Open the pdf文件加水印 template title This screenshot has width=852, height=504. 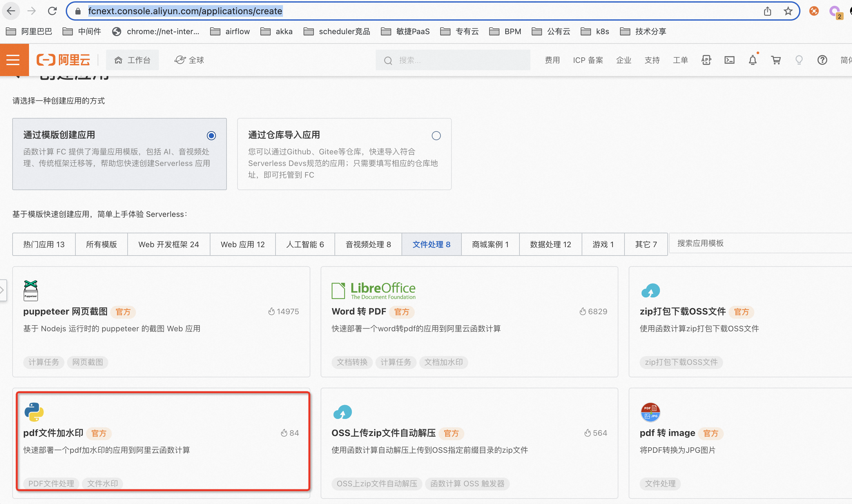click(x=53, y=433)
